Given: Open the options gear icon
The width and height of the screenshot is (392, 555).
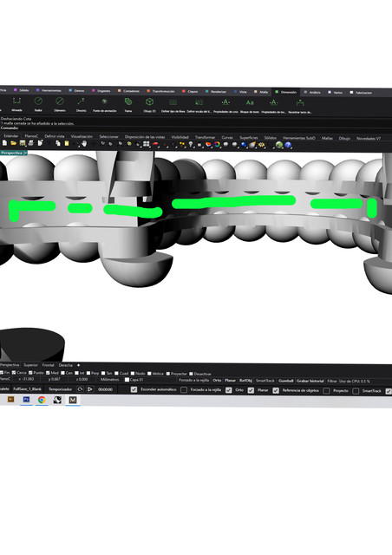Looking at the screenshot, I should 261,145.
